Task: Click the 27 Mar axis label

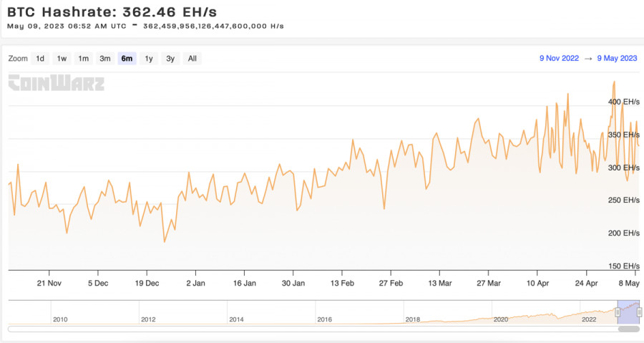Action: [x=489, y=283]
